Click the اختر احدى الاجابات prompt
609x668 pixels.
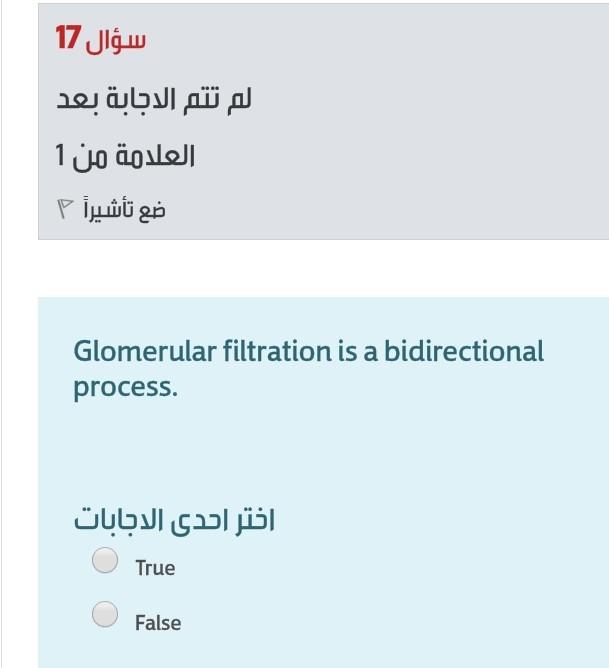(x=174, y=521)
